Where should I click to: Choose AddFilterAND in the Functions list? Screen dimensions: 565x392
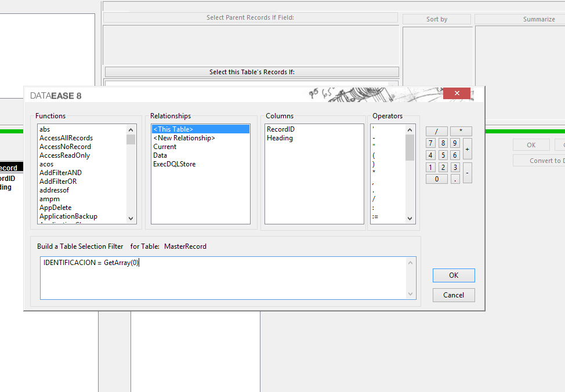point(60,173)
